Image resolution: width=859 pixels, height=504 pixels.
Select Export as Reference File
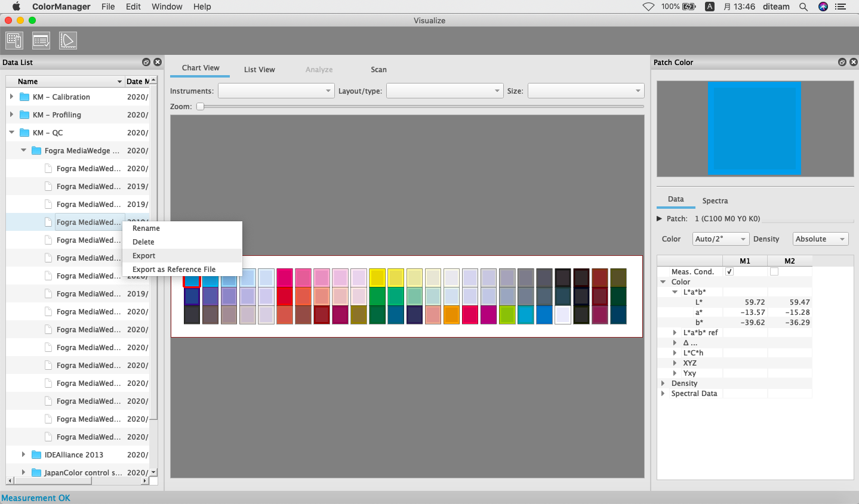point(174,269)
